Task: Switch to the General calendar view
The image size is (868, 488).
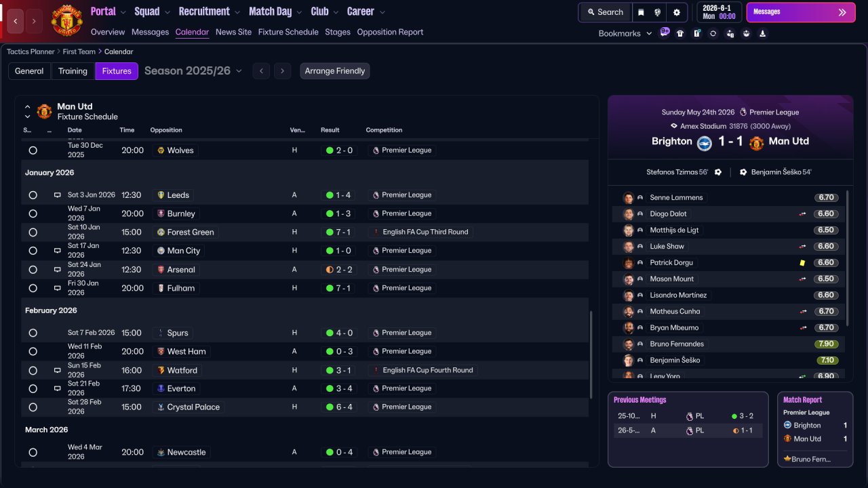Action: click(x=29, y=71)
